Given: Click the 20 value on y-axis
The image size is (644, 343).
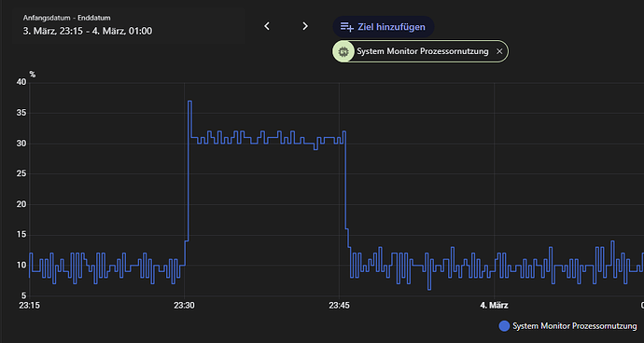Looking at the screenshot, I should click(22, 204).
